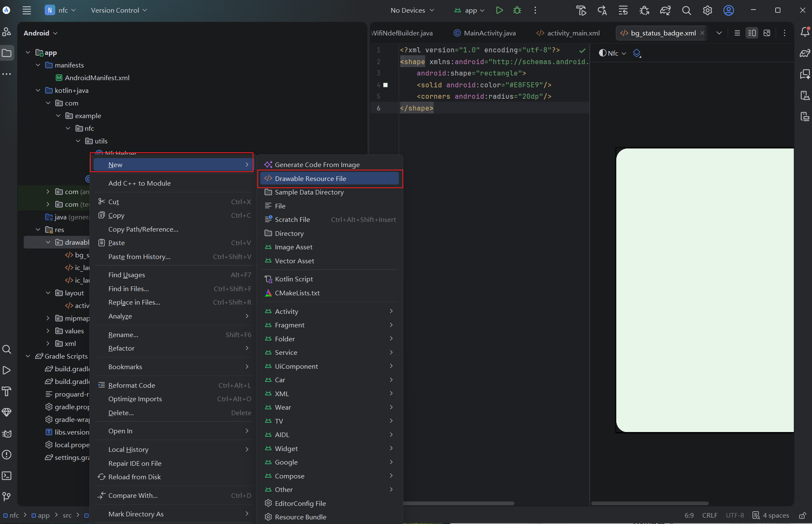Open Version Control dropdown
The image size is (812, 524).
[119, 10]
